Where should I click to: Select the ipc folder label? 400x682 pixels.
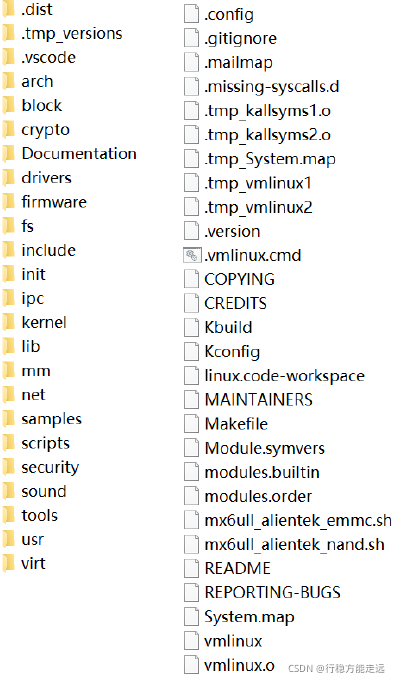click(x=33, y=299)
